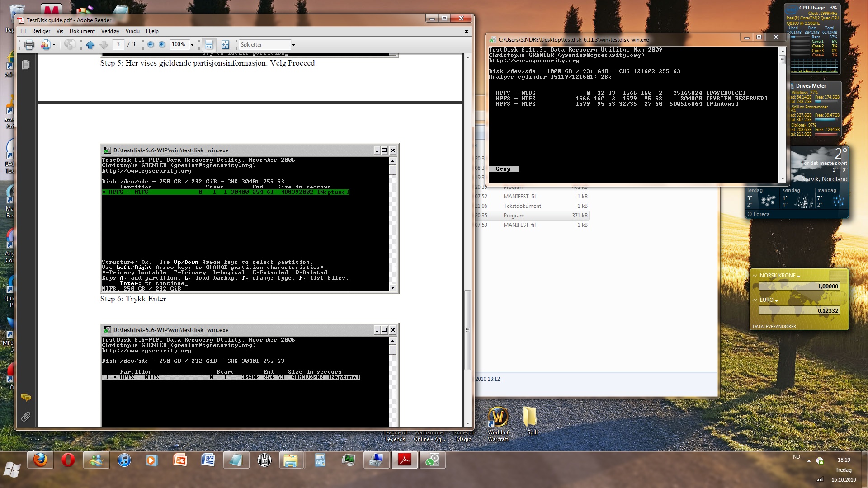Screen dimensions: 868x488
Task: Click Narvik, Nordland location in weather gadget
Action: click(x=824, y=179)
